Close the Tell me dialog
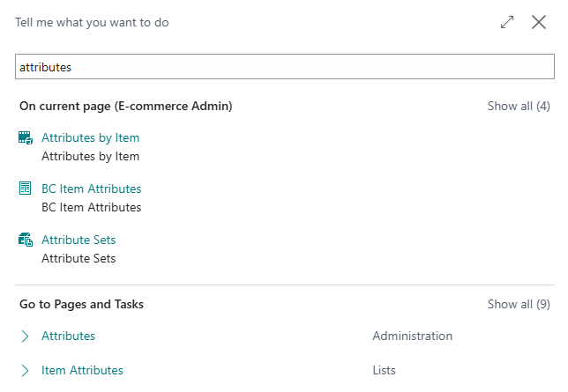This screenshot has width=568, height=392. click(539, 22)
